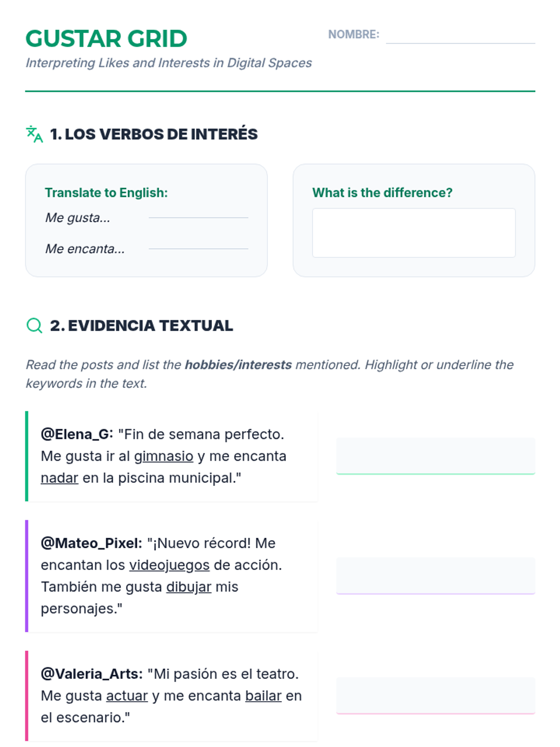
Task: Click the underlined word bailar
Action: tap(263, 696)
